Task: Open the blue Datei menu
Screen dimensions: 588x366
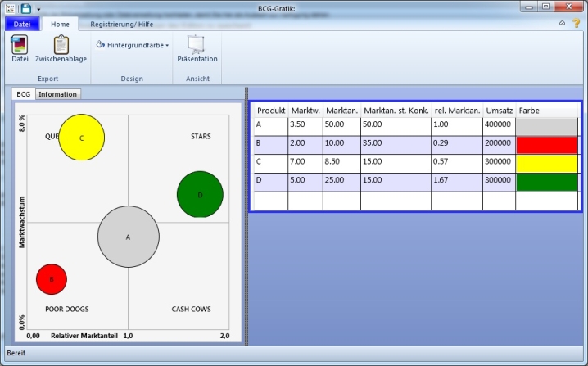Action: click(x=20, y=25)
